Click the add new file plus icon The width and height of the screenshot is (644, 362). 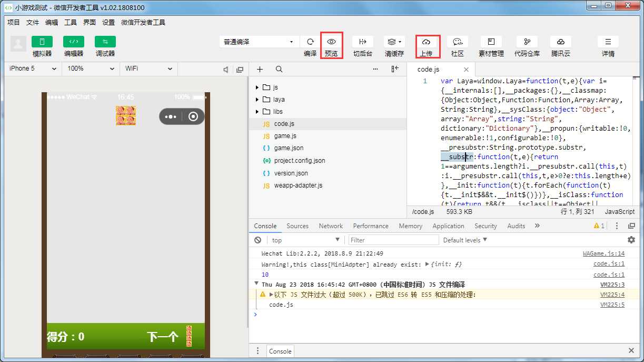pyautogui.click(x=260, y=69)
